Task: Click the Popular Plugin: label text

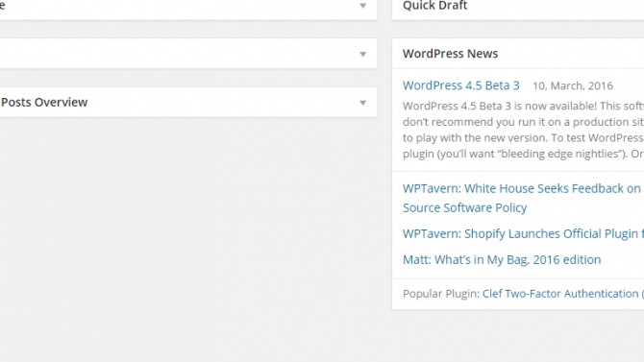Action: [x=440, y=294]
